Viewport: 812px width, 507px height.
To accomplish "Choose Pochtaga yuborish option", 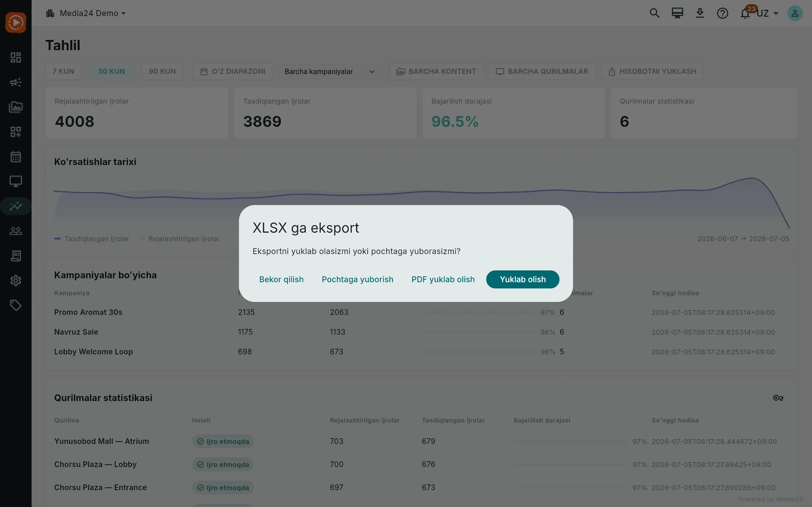I will coord(357,279).
